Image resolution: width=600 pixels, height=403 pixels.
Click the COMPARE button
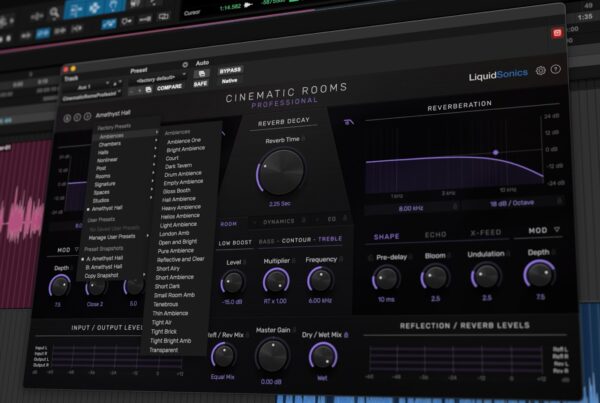coord(169,88)
